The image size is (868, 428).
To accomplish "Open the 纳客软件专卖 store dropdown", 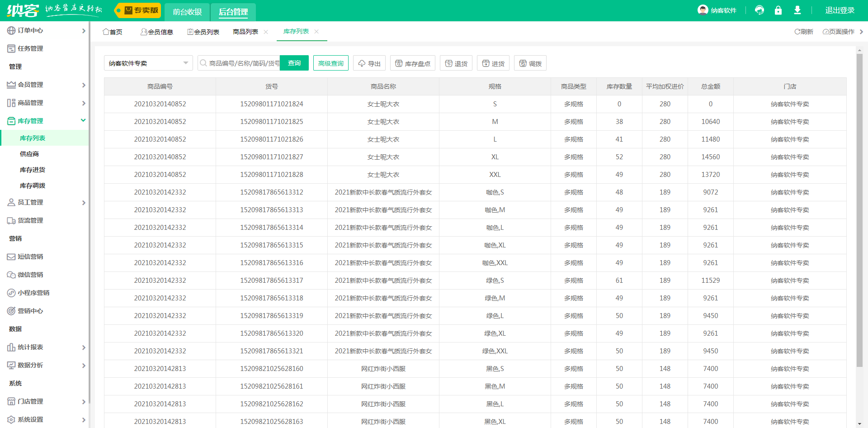I will pos(148,63).
